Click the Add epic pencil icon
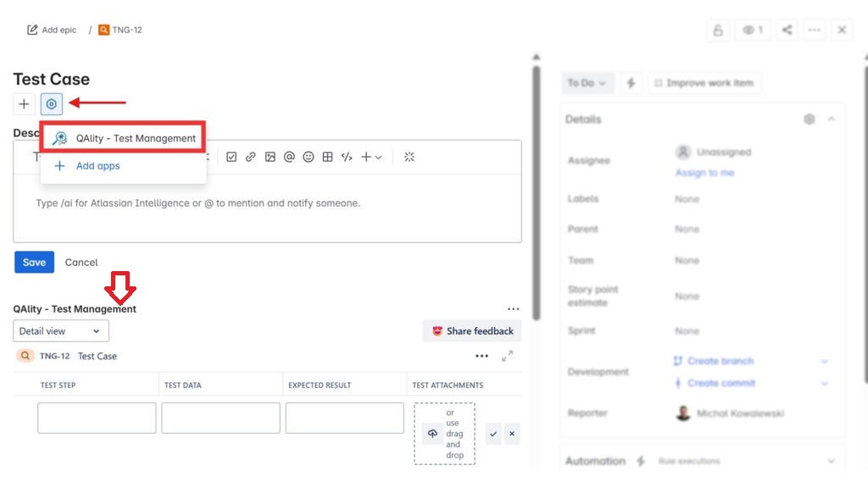Viewport: 868px width, 488px height. [32, 30]
